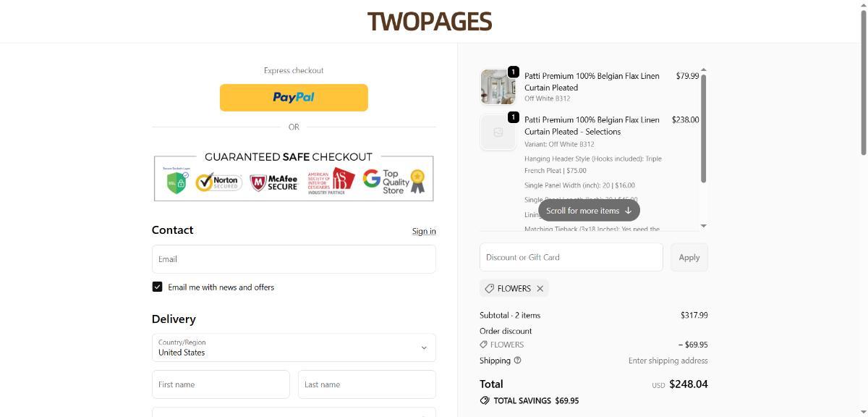Uncheck Email me with news and offers
868x417 pixels.
157,287
